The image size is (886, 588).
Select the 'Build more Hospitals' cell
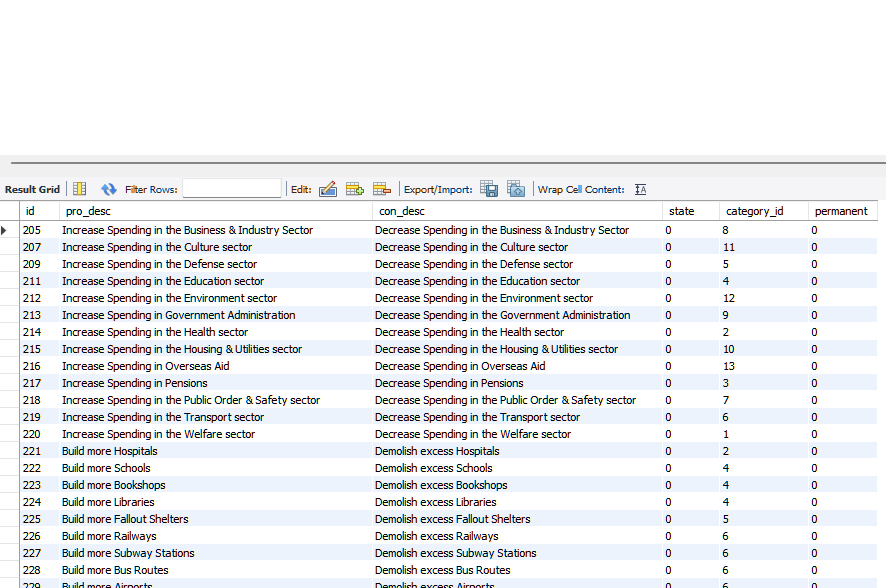[109, 451]
